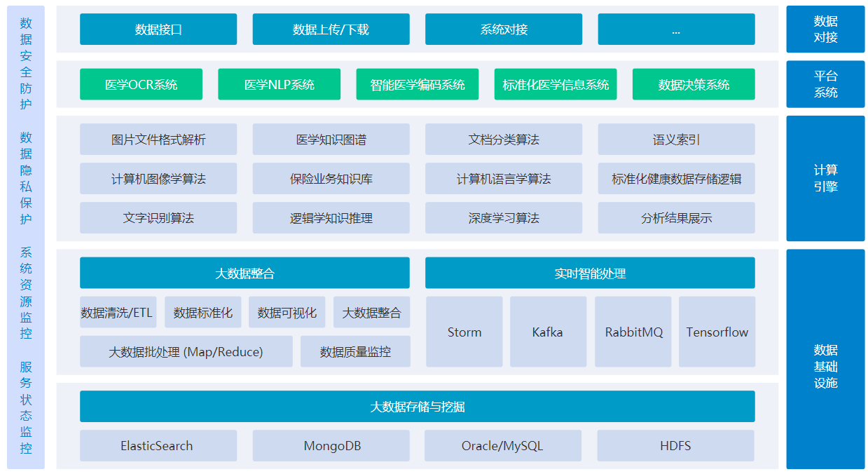
Task: Click the 数据对接 label on right
Action: (x=825, y=29)
